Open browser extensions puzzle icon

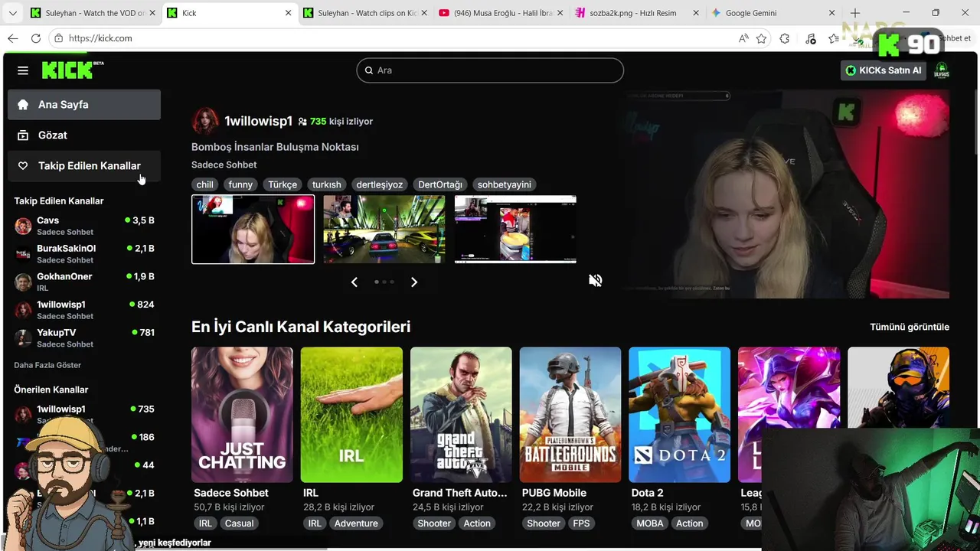[785, 38]
